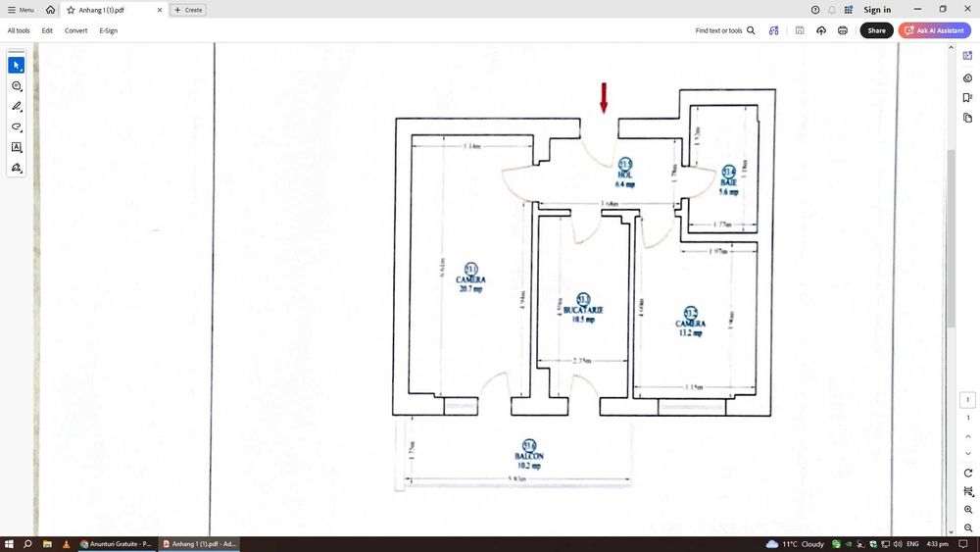Click the scrollbar down arrow
Image resolution: width=980 pixels, height=552 pixels.
click(951, 532)
